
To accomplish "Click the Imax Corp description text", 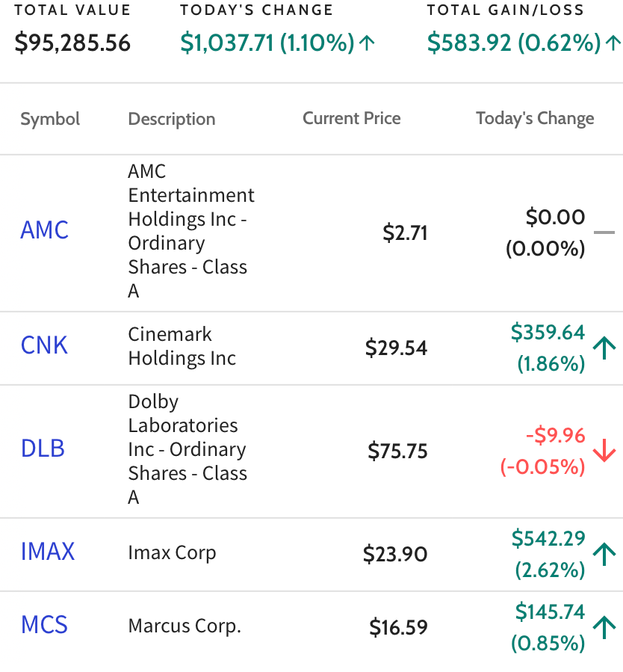I will click(172, 553).
